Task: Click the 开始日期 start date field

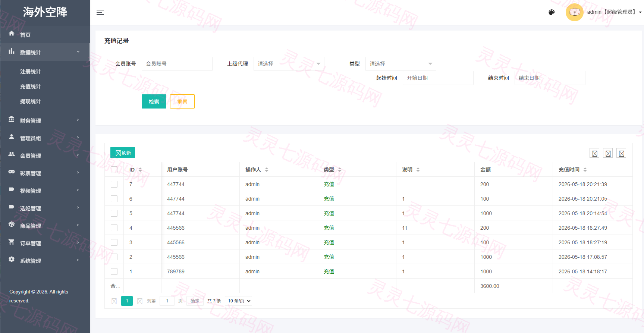Action: 438,78
